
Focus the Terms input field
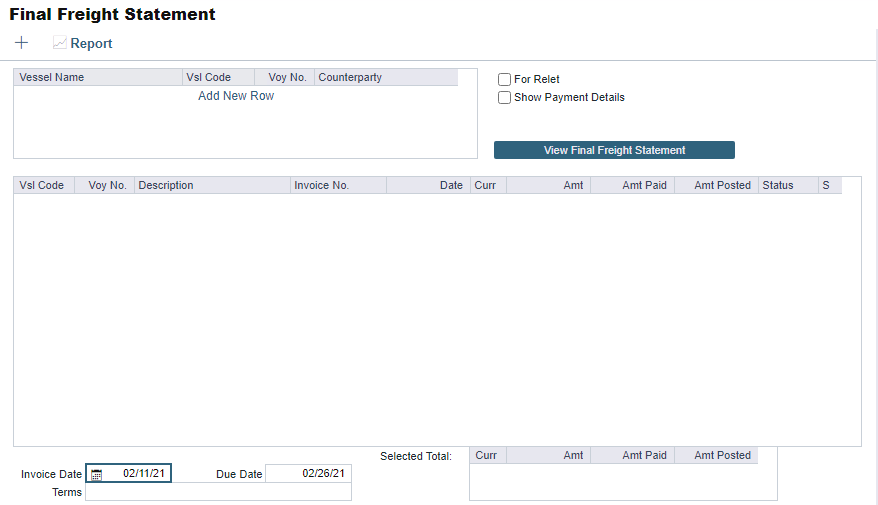click(218, 492)
